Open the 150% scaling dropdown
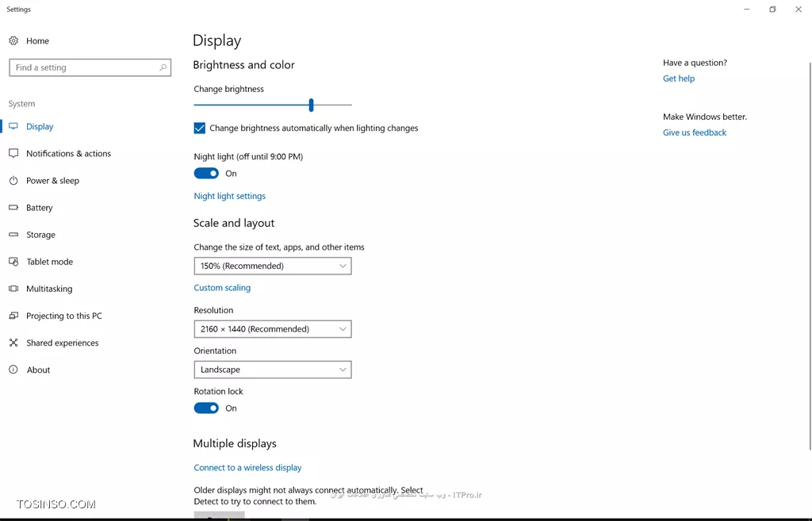812x521 pixels. pos(273,266)
